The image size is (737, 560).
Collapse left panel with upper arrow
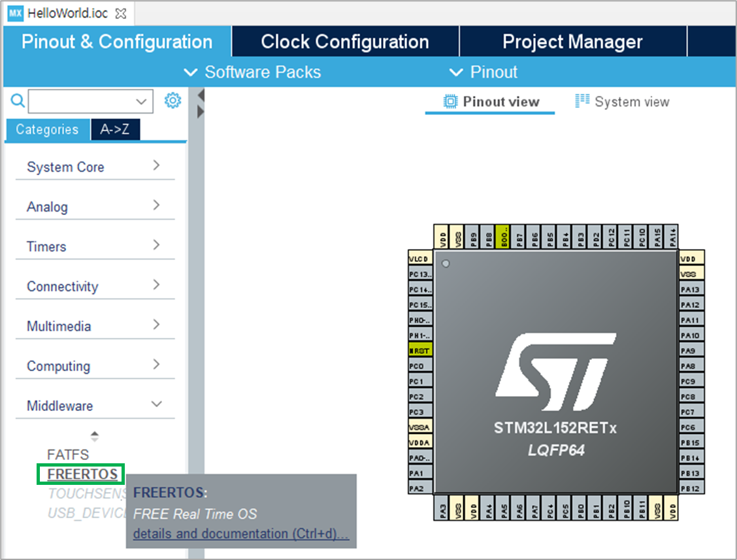201,95
